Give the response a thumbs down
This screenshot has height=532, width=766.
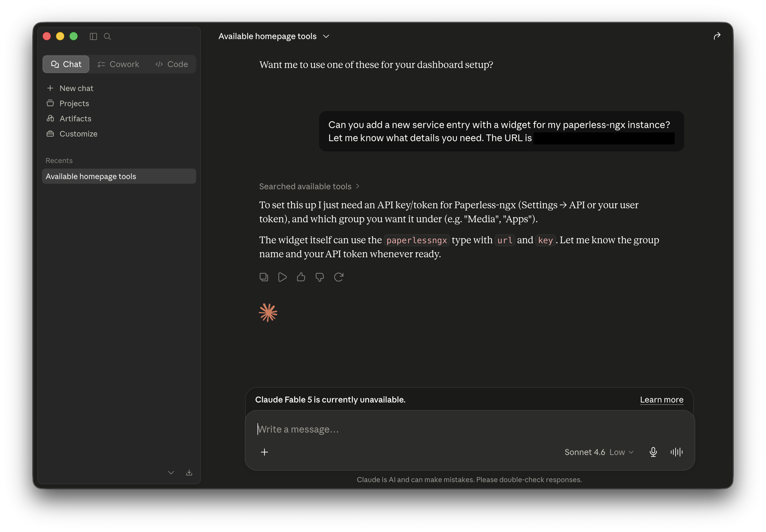pos(320,277)
